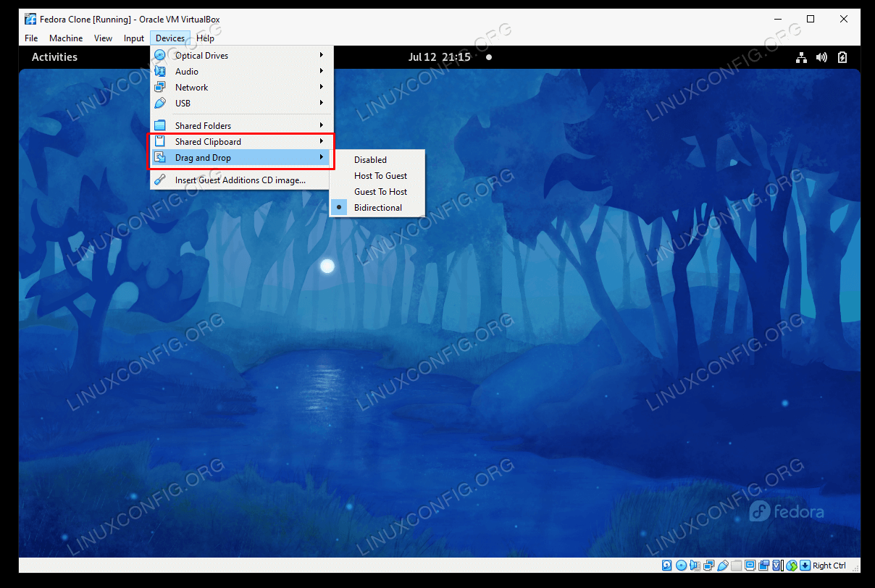Choose Insert Guest Additions CD image
The height and width of the screenshot is (588, 875).
coord(240,180)
